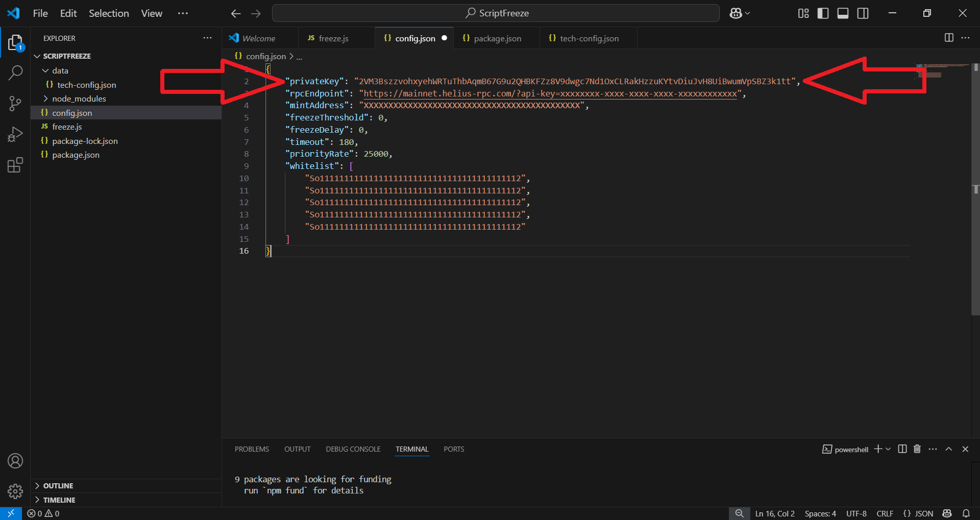Click the remote window status icon

click(x=11, y=513)
